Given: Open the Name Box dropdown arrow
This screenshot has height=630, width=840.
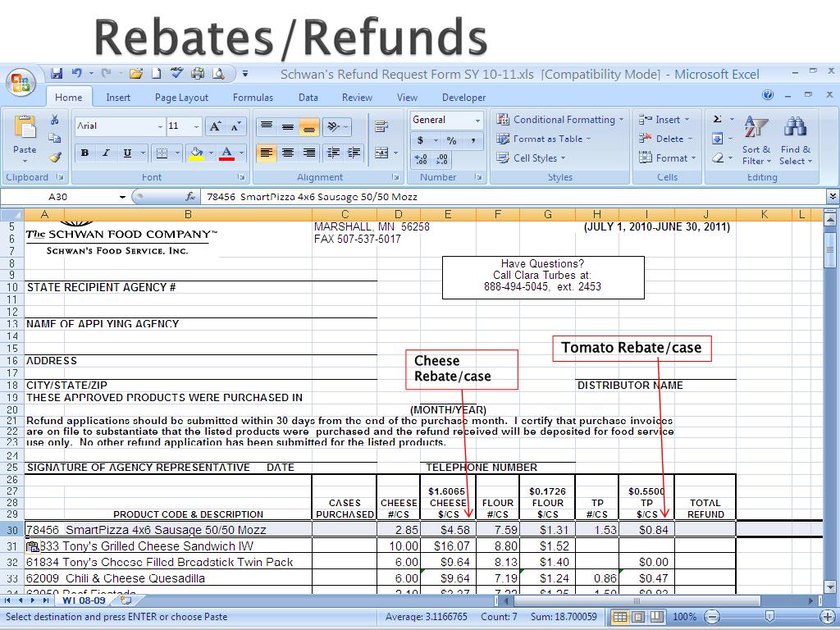Looking at the screenshot, I should pos(123,197).
